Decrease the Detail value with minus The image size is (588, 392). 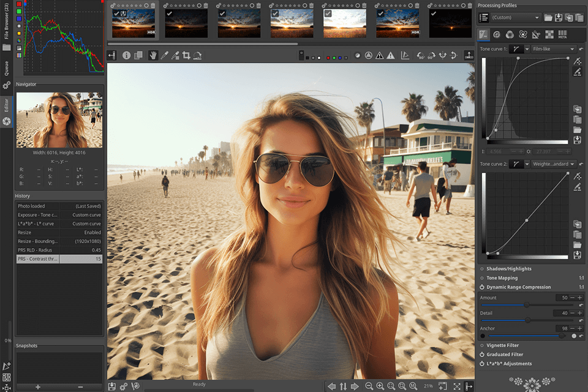tap(572, 313)
